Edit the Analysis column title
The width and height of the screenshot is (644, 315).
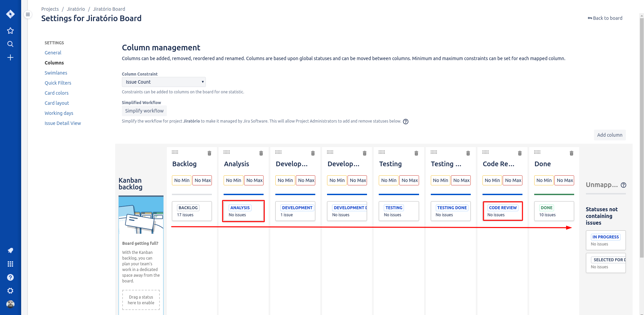[x=236, y=164]
